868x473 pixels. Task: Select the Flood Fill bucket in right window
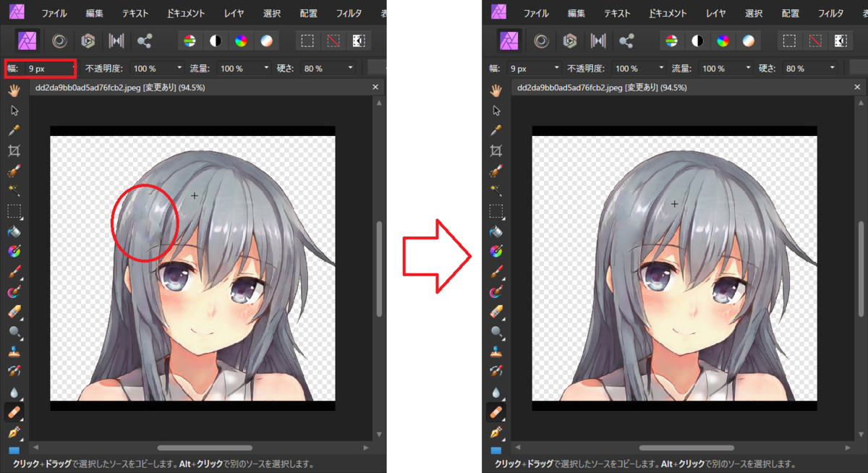[x=496, y=231]
